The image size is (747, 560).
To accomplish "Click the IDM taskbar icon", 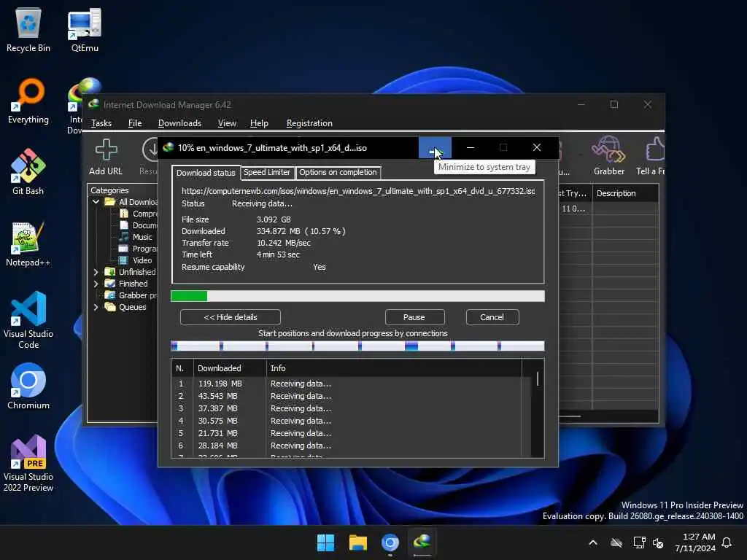I will 422,542.
